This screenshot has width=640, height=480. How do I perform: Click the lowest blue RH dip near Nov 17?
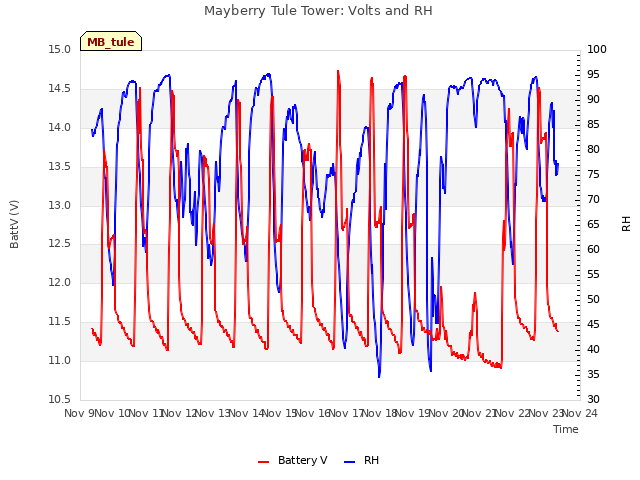pyautogui.click(x=379, y=376)
